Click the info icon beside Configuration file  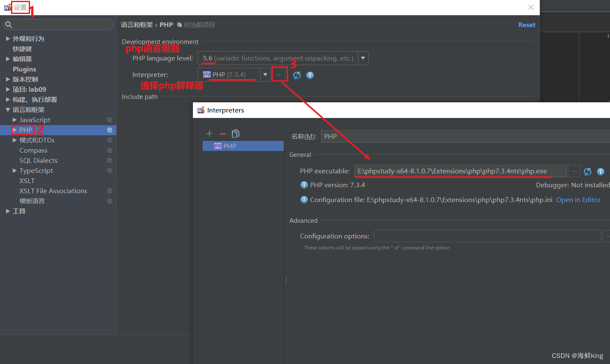[304, 200]
